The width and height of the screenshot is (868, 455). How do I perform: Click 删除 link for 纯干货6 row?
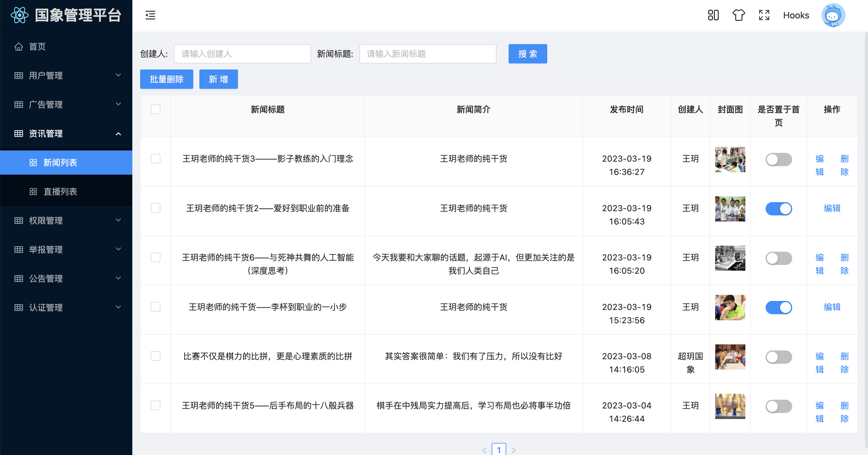coord(844,264)
